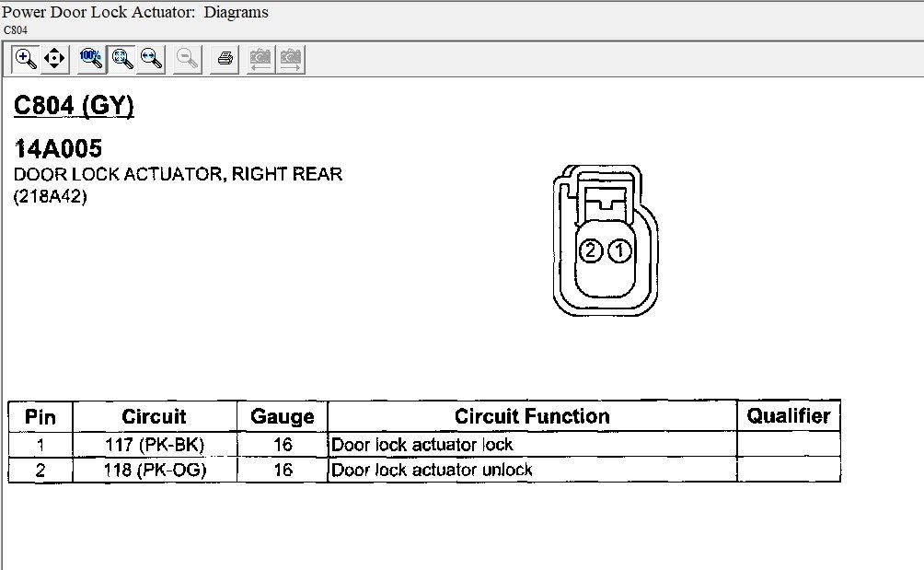Select the 'Door lock actuator unlock' cell

pos(433,470)
